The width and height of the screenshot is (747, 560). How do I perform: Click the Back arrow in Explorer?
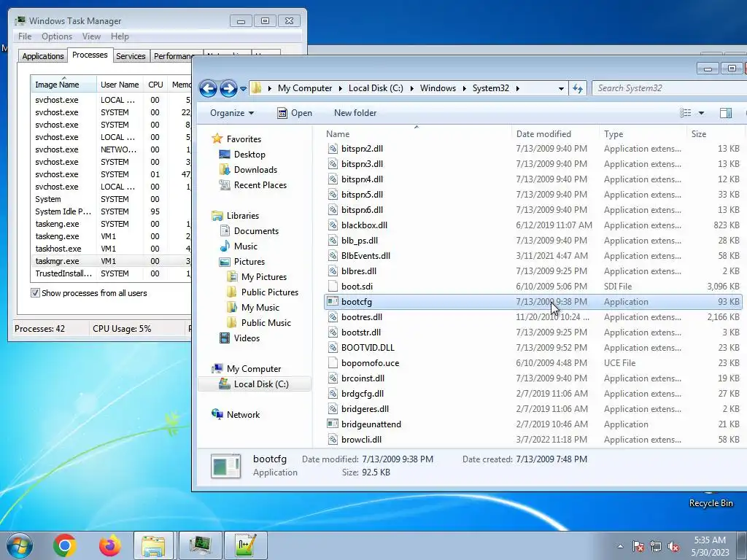tap(208, 88)
